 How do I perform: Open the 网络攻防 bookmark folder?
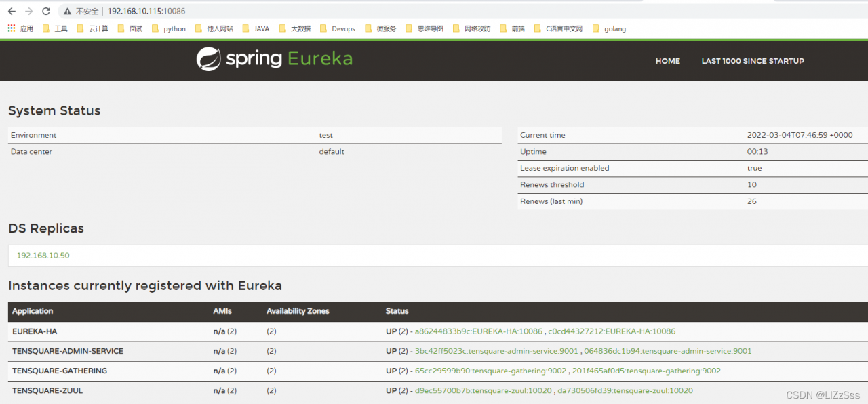[471, 28]
